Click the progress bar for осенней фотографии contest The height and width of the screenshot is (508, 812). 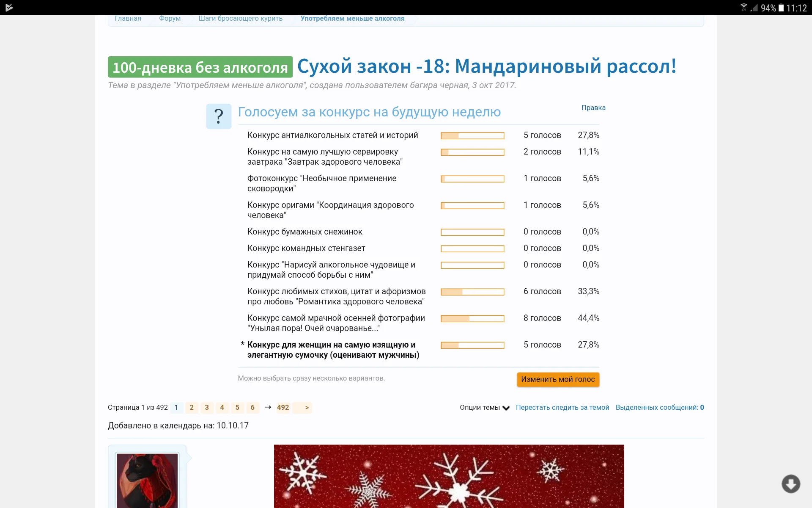(x=472, y=318)
